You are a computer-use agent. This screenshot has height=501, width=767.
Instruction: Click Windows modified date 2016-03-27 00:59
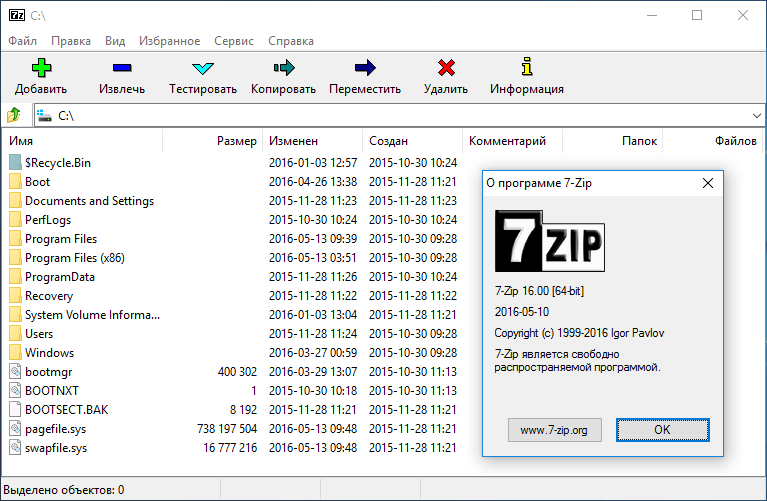point(313,352)
